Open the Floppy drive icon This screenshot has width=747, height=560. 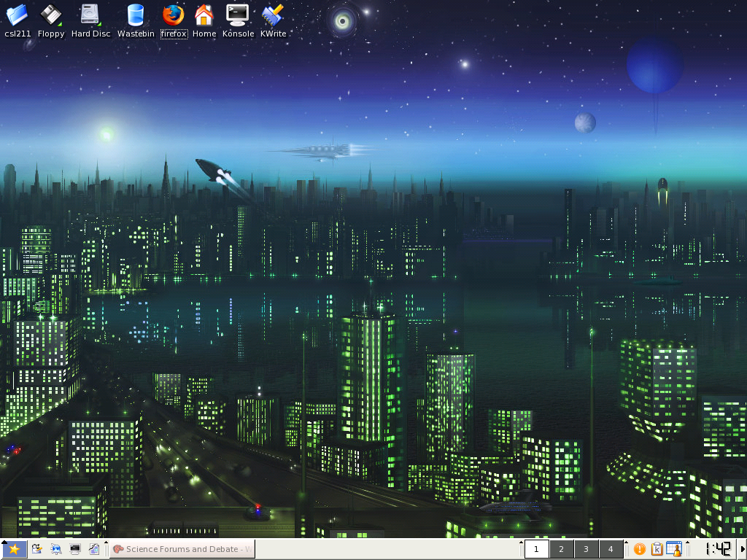pyautogui.click(x=51, y=15)
